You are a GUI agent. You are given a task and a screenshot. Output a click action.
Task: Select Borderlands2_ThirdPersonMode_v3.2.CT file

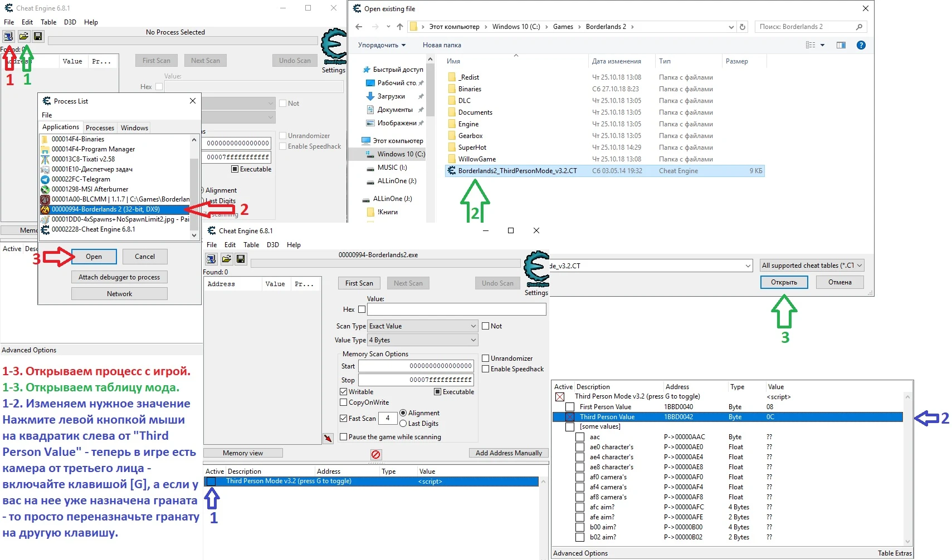pyautogui.click(x=605, y=171)
